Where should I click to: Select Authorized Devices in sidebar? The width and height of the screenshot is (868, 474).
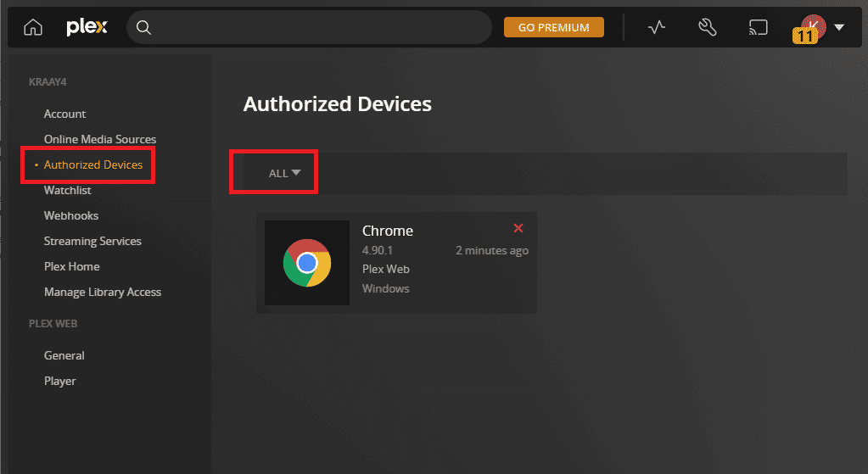[93, 165]
